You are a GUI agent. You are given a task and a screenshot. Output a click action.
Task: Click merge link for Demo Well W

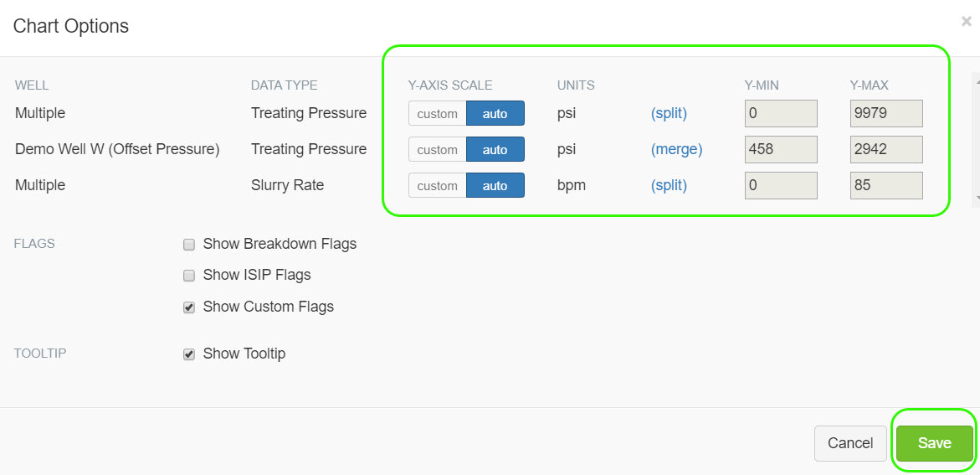[676, 150]
